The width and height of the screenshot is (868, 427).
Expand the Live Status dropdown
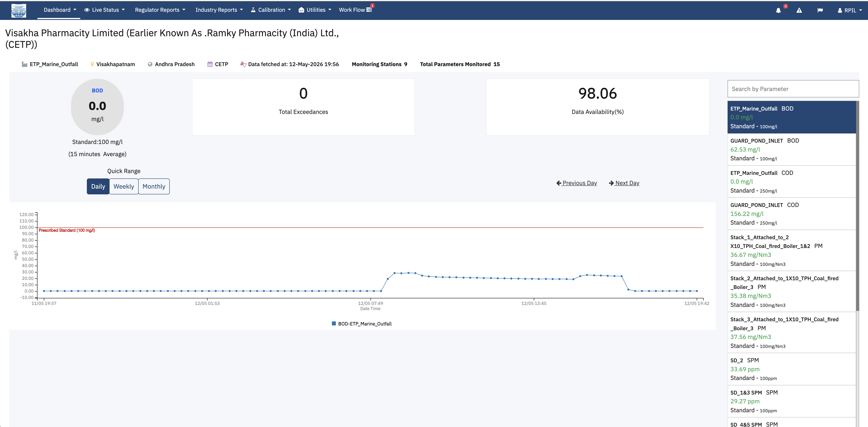click(104, 10)
